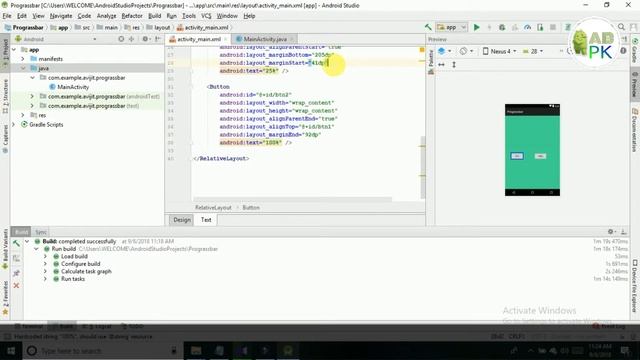Click the Make Project hammer icon
Image resolution: width=640 pixels, height=360 pixels.
coord(428,27)
